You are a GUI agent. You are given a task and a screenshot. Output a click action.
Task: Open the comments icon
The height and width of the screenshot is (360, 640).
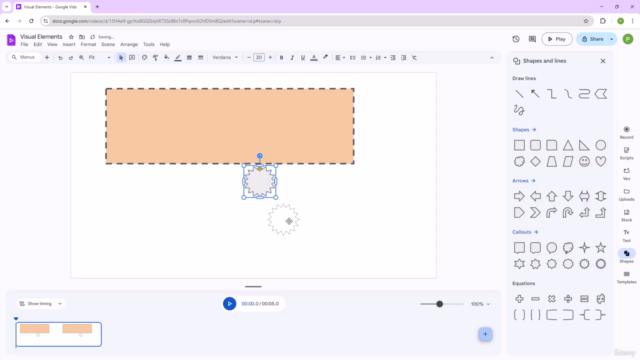532,39
